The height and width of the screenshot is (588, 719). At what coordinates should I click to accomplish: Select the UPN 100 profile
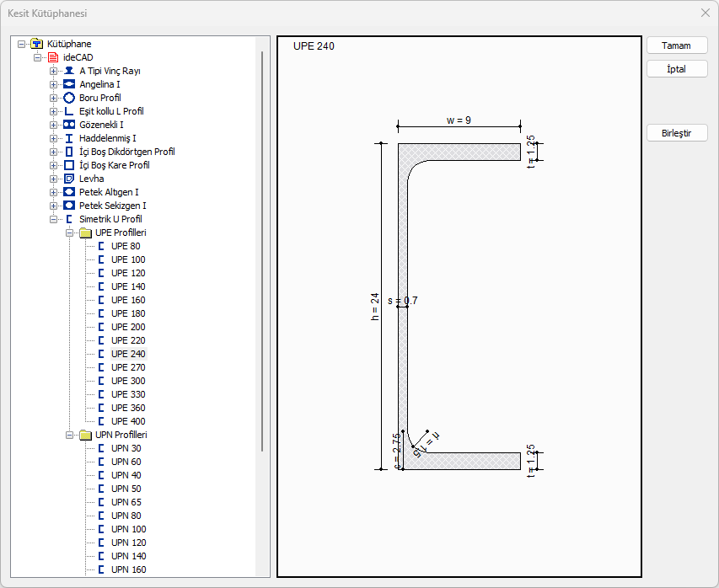pos(128,529)
